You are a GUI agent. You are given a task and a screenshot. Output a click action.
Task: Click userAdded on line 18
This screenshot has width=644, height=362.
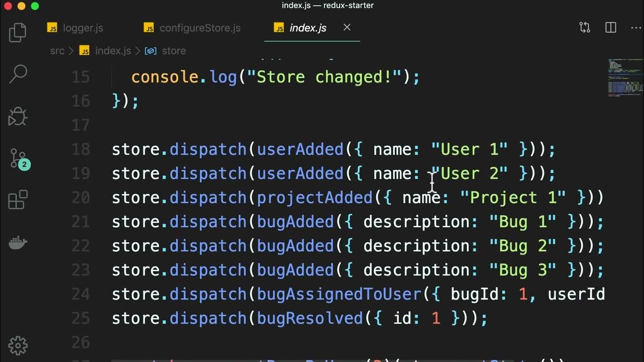coord(300,149)
